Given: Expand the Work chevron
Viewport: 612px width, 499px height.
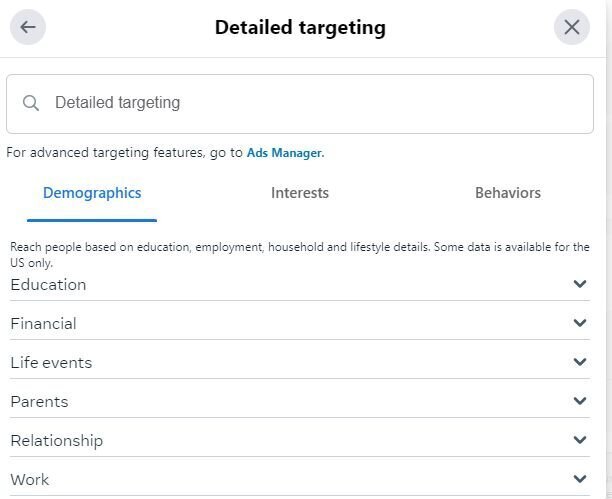Looking at the screenshot, I should click(580, 479).
